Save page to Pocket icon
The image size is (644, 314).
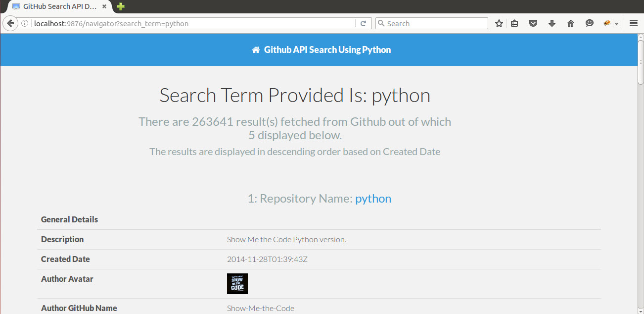tap(533, 23)
